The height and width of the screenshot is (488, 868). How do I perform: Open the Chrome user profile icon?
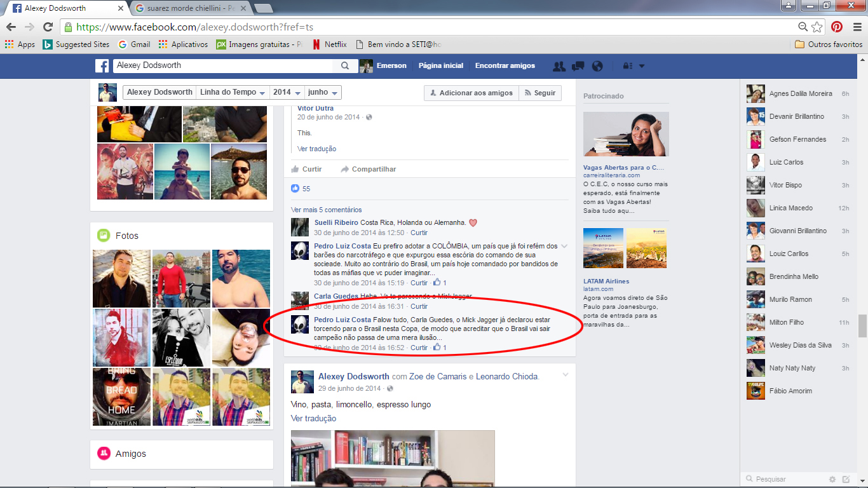788,6
